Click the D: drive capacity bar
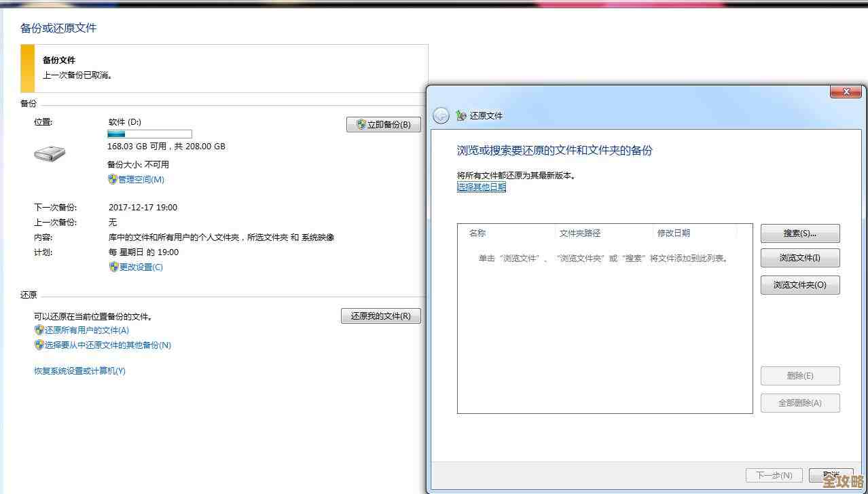The height and width of the screenshot is (494, 868). pos(149,134)
